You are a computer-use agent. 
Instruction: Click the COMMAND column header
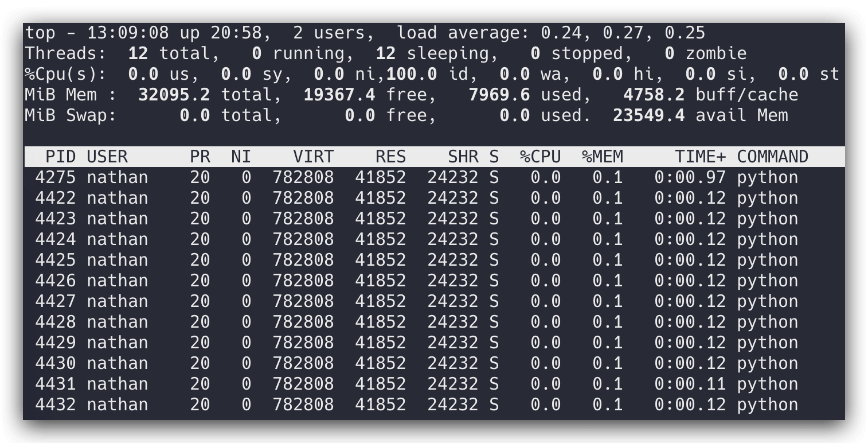(x=772, y=157)
